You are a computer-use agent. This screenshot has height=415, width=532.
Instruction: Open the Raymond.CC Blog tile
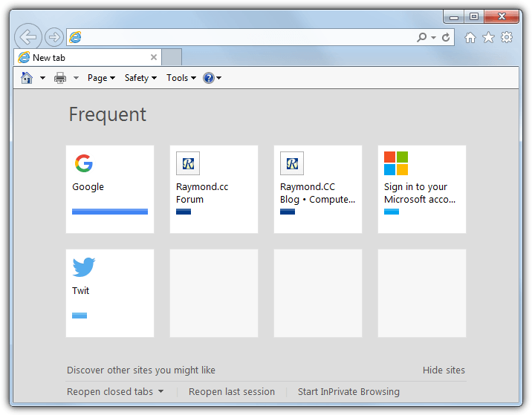(x=318, y=189)
